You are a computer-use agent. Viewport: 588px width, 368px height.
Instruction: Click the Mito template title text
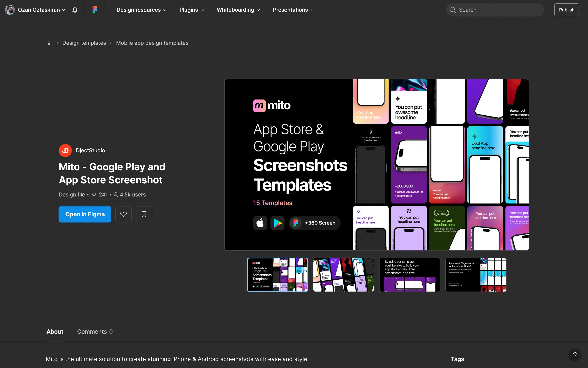[112, 173]
